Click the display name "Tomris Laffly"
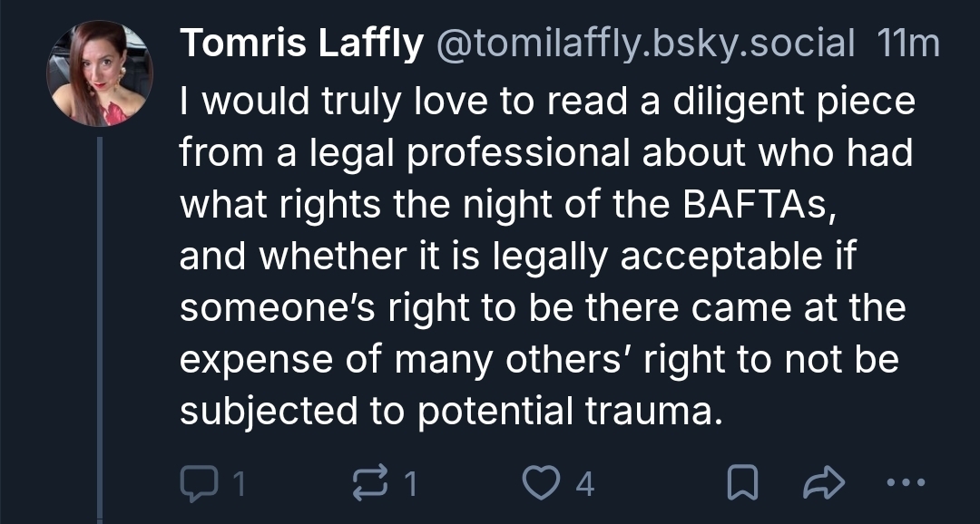This screenshot has height=524, width=980. point(301,44)
